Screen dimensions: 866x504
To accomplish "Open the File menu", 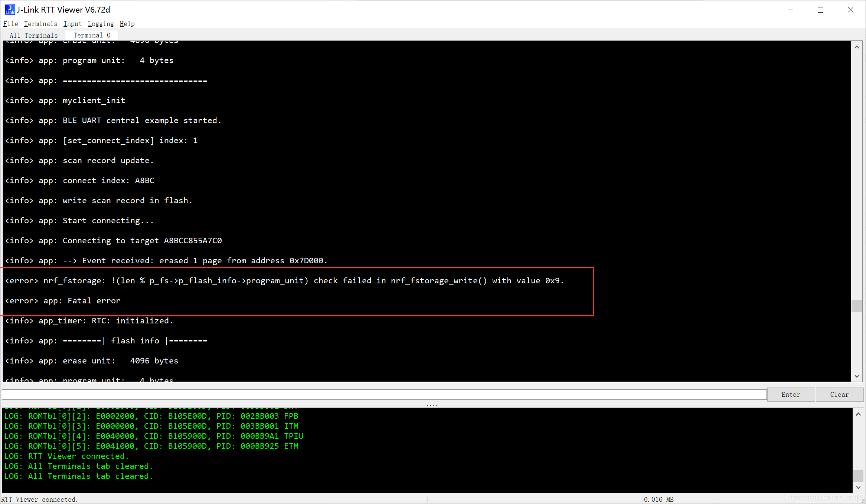I will click(x=10, y=24).
